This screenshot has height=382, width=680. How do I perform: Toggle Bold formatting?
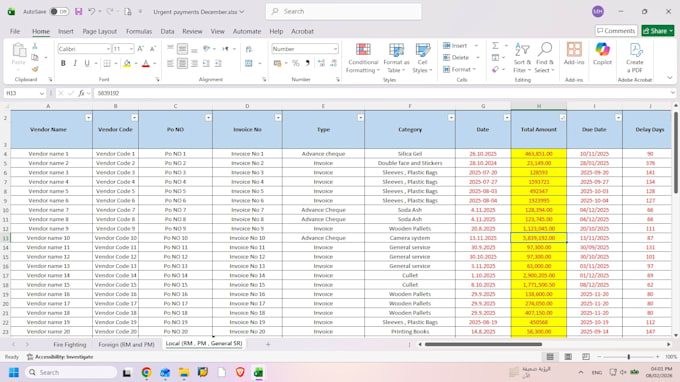pyautogui.click(x=63, y=63)
